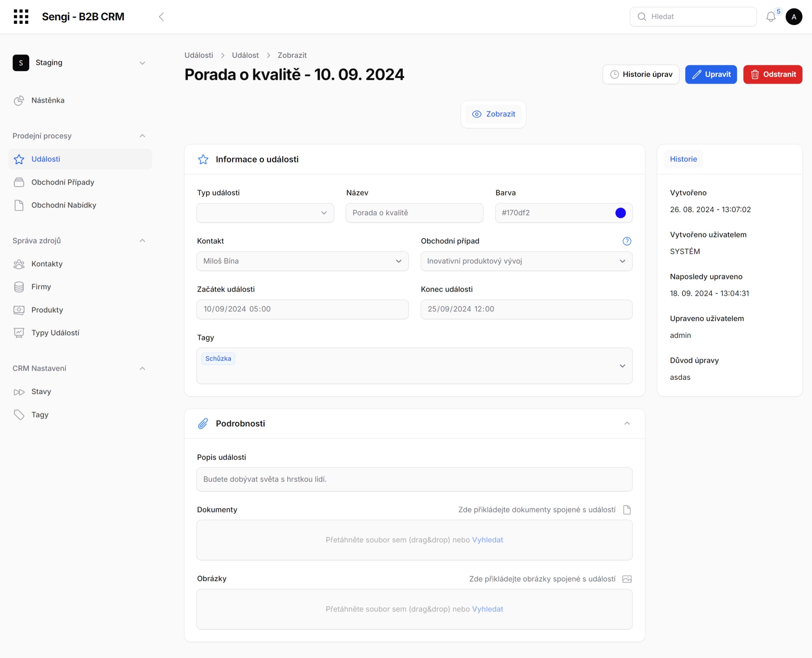Screen dimensions: 812x658
Task: Open Obchodní Nabídky in the sidebar
Action: click(x=80, y=205)
